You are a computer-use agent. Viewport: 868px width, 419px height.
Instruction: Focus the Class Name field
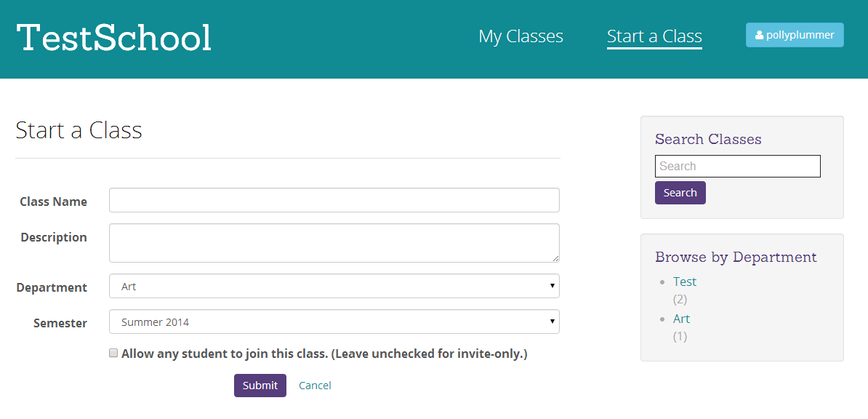[x=334, y=199]
